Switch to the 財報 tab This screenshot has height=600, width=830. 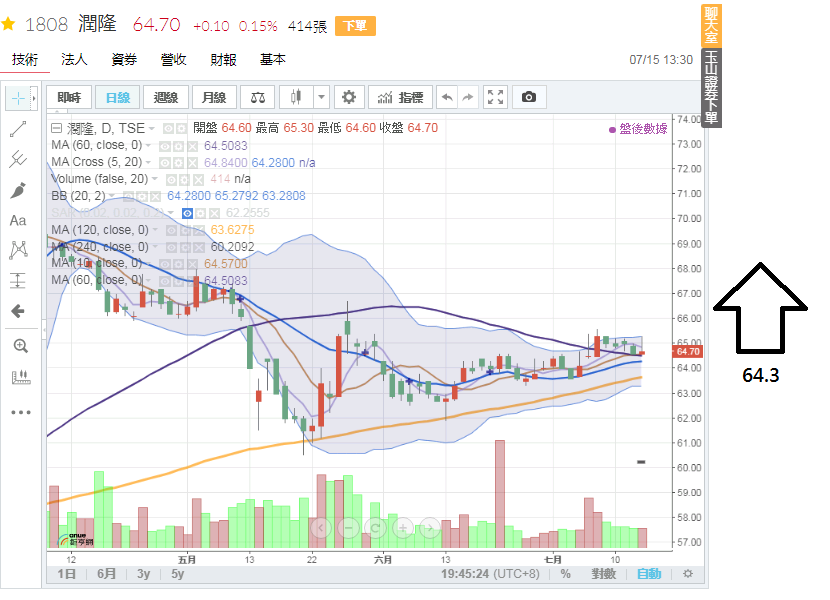pos(223,60)
